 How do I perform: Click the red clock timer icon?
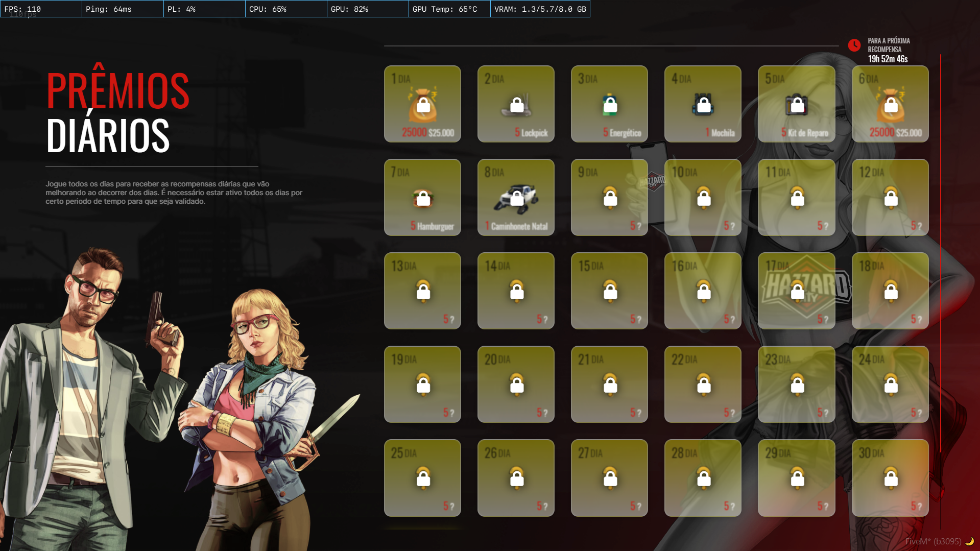854,45
